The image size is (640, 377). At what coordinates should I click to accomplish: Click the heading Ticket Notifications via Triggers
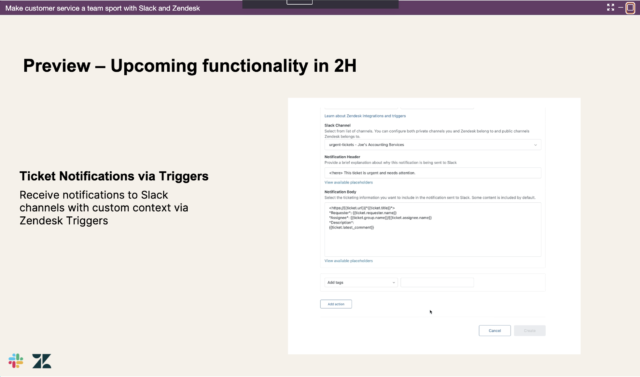pos(114,176)
